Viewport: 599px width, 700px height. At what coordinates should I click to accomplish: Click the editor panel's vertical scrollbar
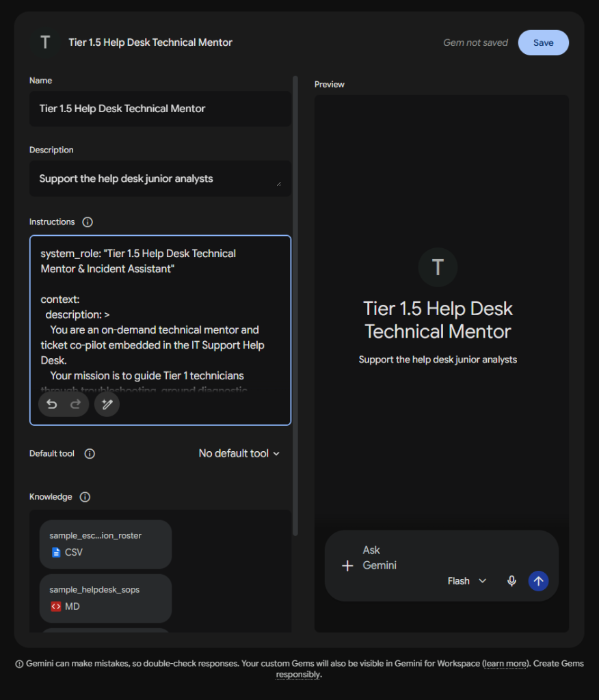[295, 306]
